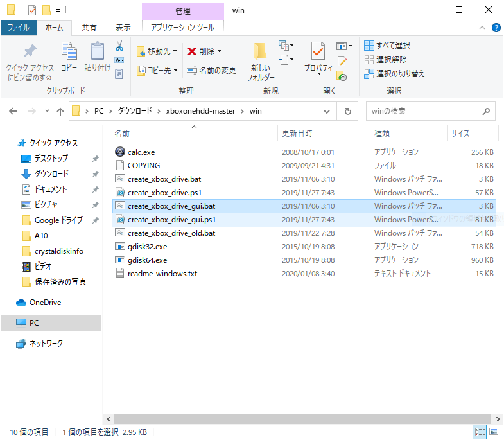Click the 管理 contextual tab header
This screenshot has height=440, width=504.
click(183, 12)
